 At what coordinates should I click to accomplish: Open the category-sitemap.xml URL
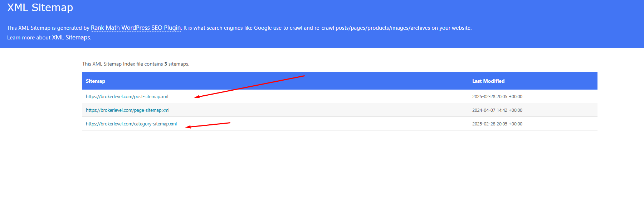coord(131,124)
